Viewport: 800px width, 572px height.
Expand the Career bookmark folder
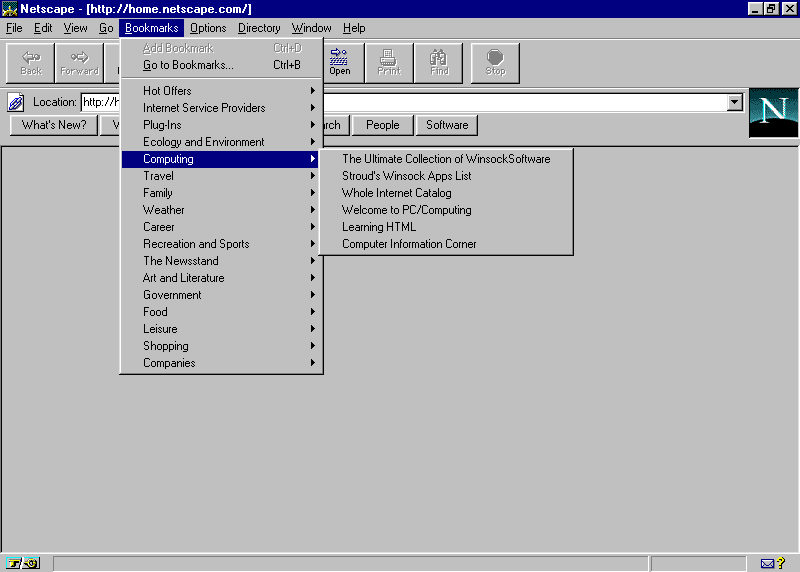click(222, 227)
